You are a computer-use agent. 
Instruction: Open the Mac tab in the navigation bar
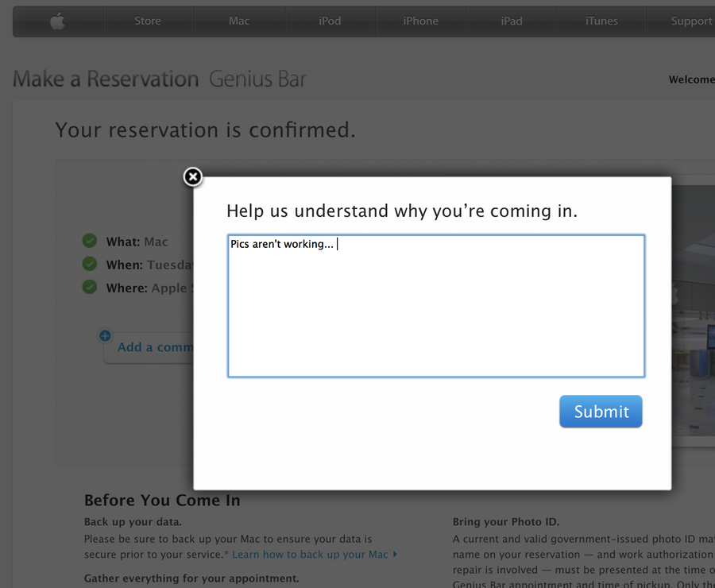point(239,21)
